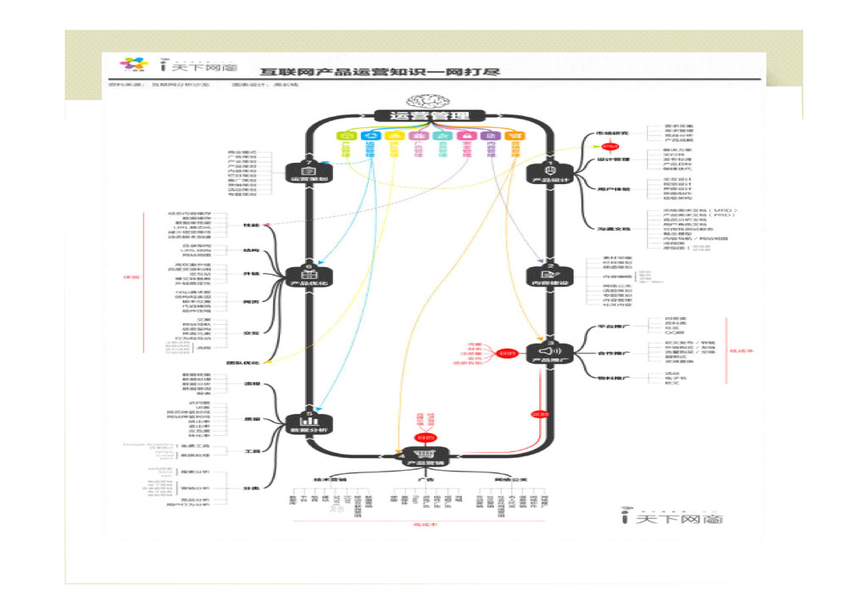The image size is (868, 614).
Task: Select node 6 产品优化 icon
Action: [309, 276]
